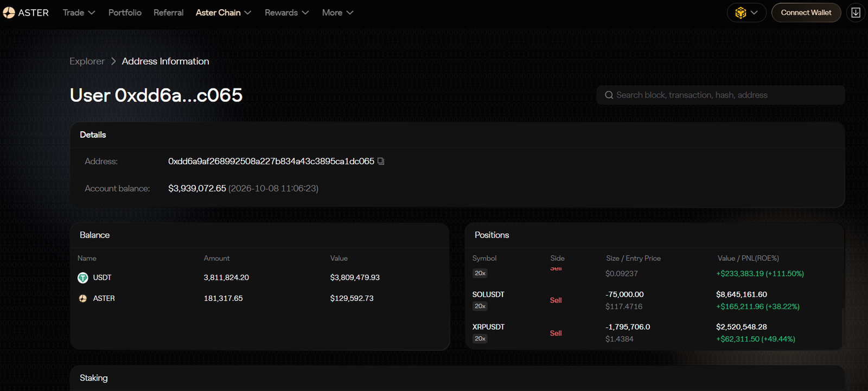The width and height of the screenshot is (868, 391).
Task: Click the search magnifier icon
Action: click(609, 95)
